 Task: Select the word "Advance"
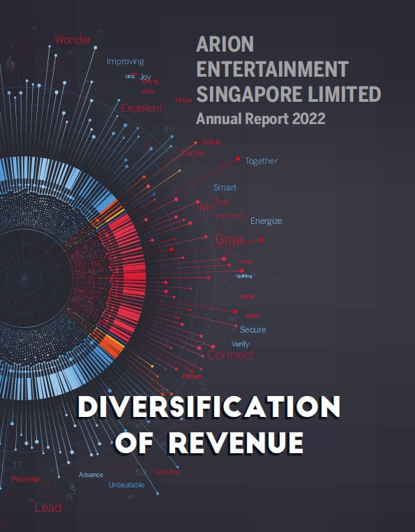[x=91, y=475]
